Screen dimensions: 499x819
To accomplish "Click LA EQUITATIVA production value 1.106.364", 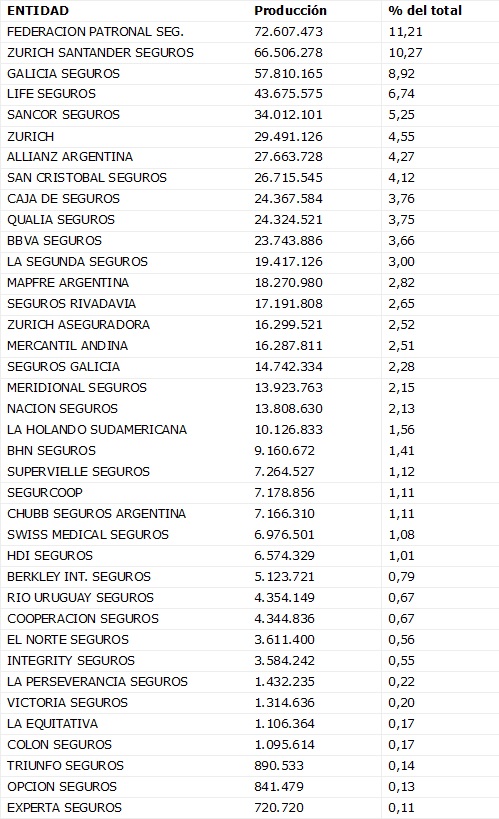I will (284, 723).
